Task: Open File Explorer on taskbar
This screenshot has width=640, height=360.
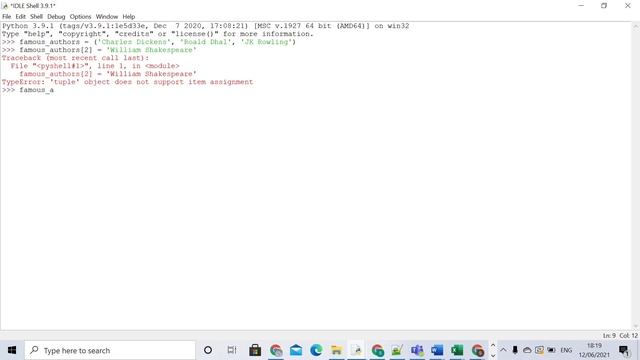Action: (x=336, y=350)
